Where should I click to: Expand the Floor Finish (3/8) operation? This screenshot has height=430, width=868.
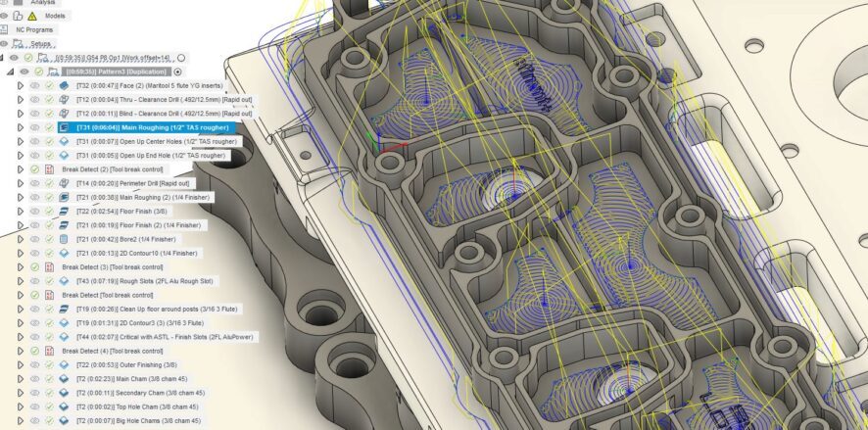pyautogui.click(x=21, y=212)
